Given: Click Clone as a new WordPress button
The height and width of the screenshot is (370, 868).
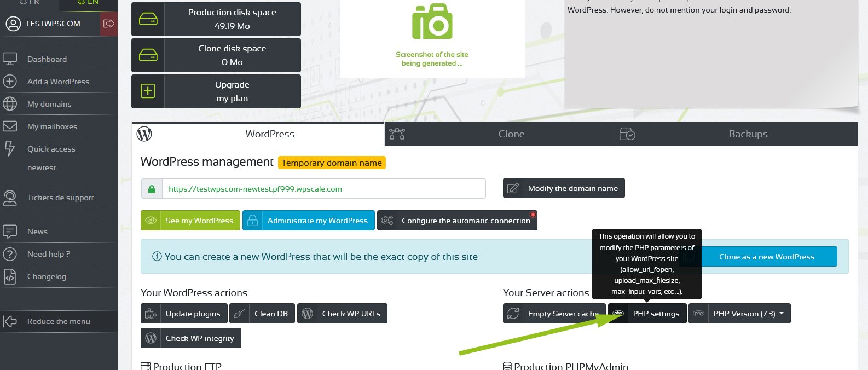Looking at the screenshot, I should (766, 257).
